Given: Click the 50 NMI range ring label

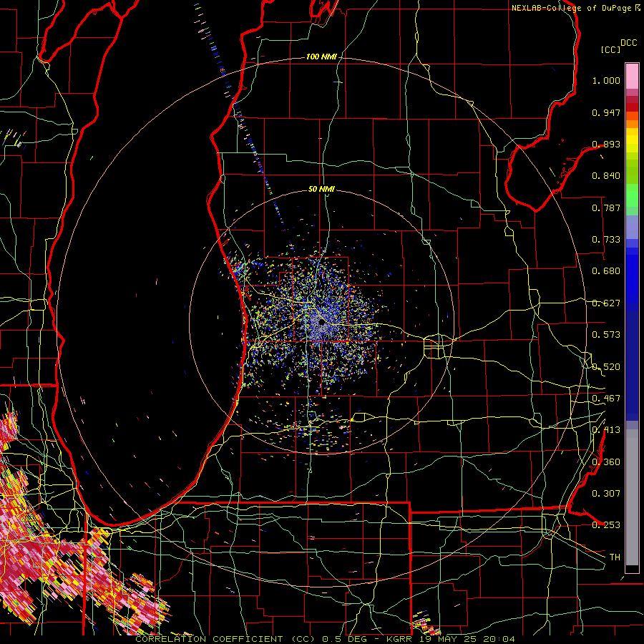Looking at the screenshot, I should pos(321,189).
